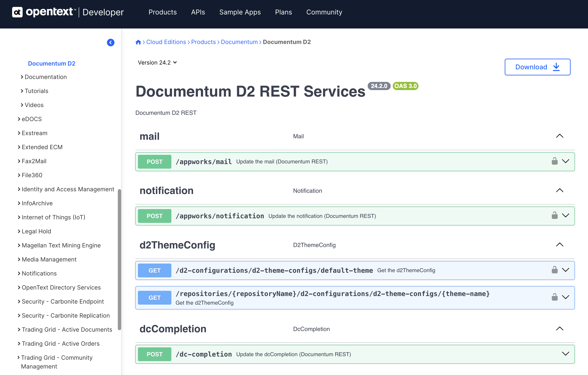This screenshot has width=588, height=375.
Task: Open the Version 24.2 dropdown
Action: [157, 63]
